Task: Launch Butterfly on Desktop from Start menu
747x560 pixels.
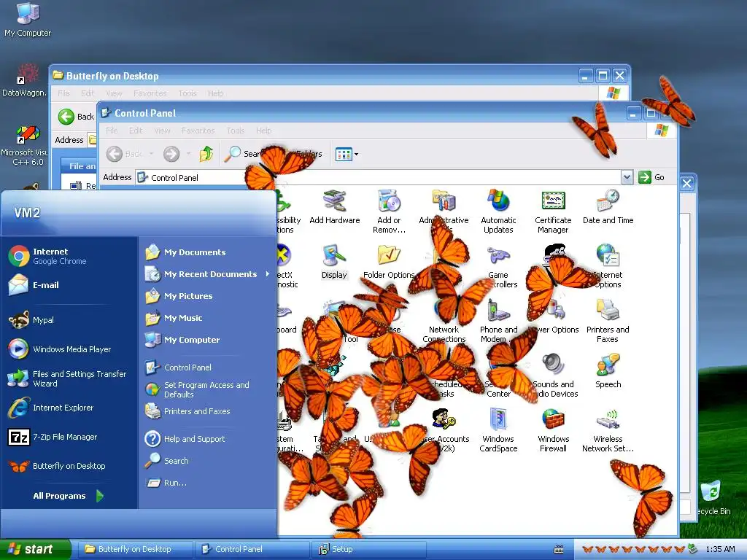Action: tap(70, 466)
